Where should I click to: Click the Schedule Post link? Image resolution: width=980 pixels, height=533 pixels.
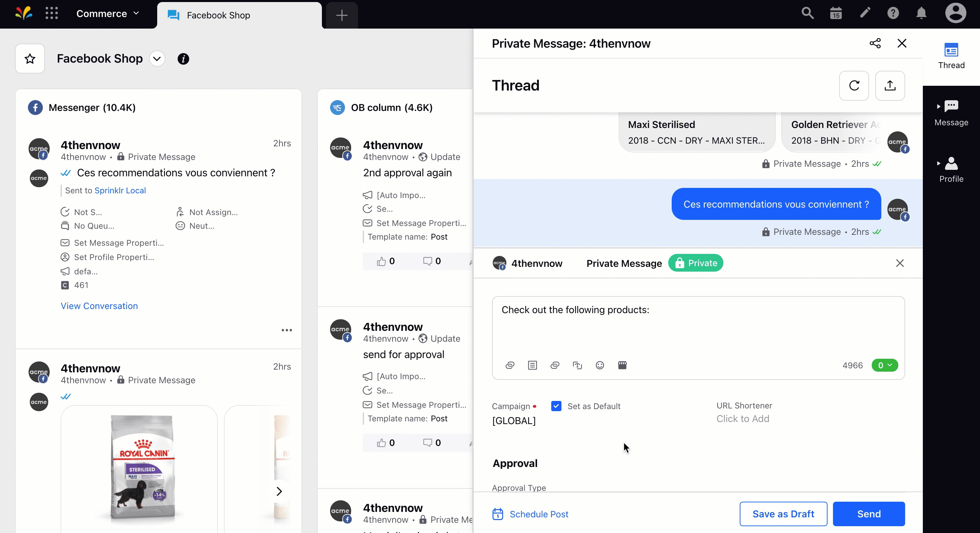(539, 514)
